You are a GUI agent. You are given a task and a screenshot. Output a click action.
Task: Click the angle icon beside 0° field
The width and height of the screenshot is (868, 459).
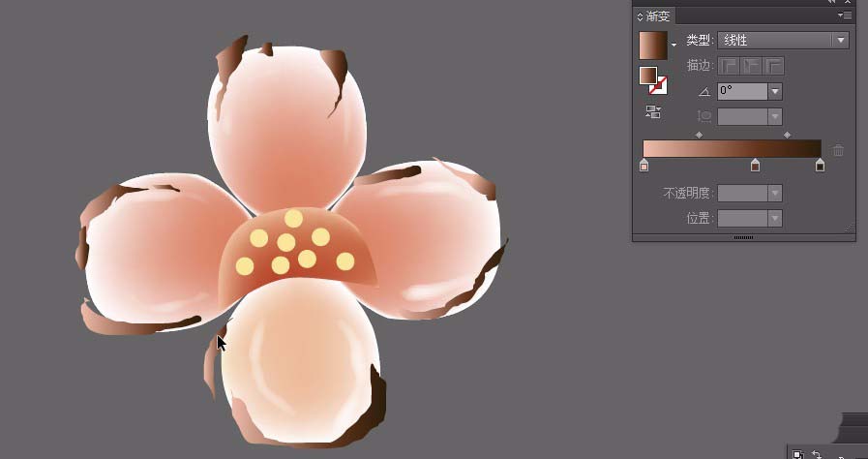pos(704,92)
